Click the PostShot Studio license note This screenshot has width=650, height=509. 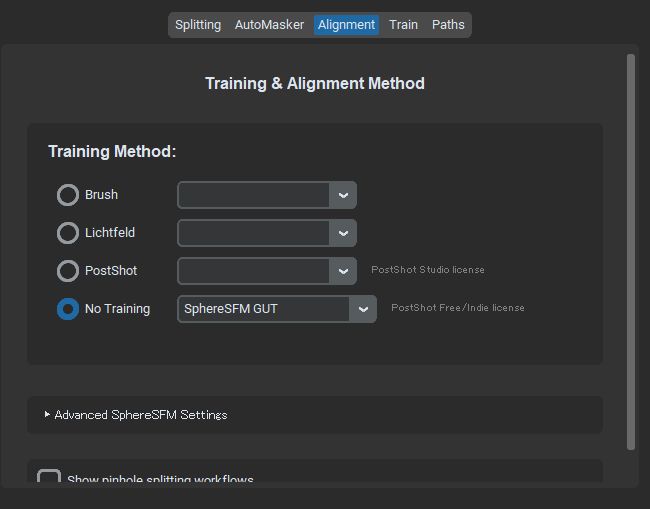coord(428,270)
